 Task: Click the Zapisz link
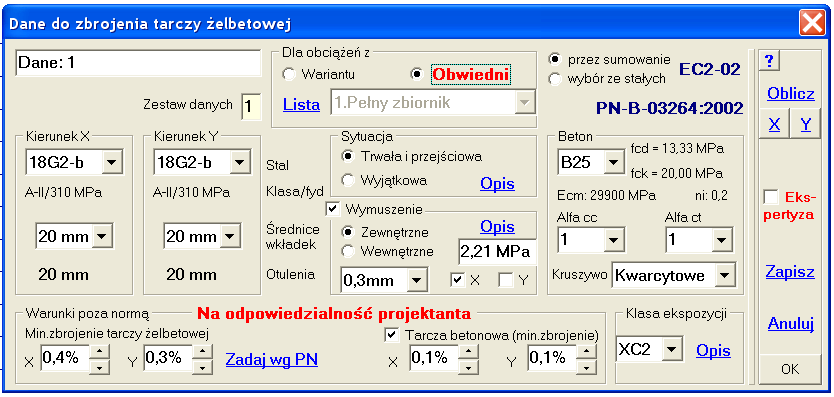pyautogui.click(x=790, y=271)
